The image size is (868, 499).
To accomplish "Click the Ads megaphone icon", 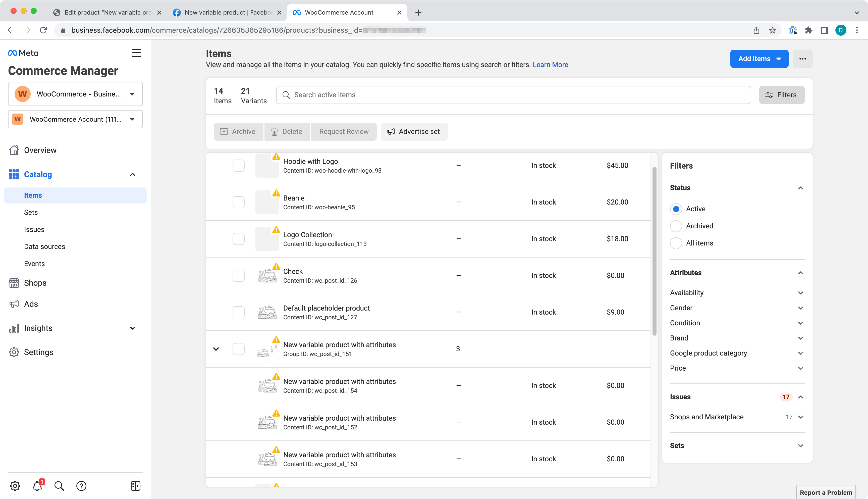I will [14, 304].
